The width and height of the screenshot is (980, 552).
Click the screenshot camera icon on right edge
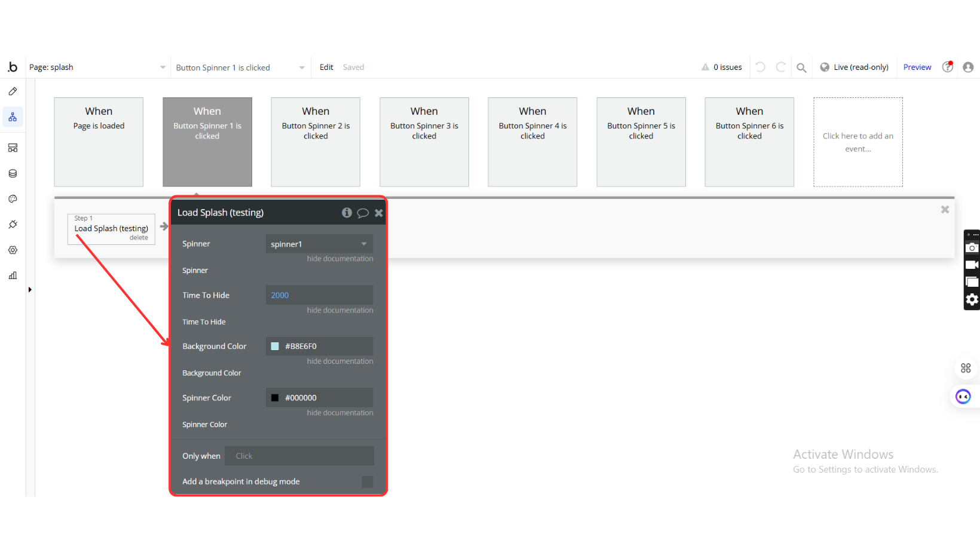pyautogui.click(x=972, y=247)
